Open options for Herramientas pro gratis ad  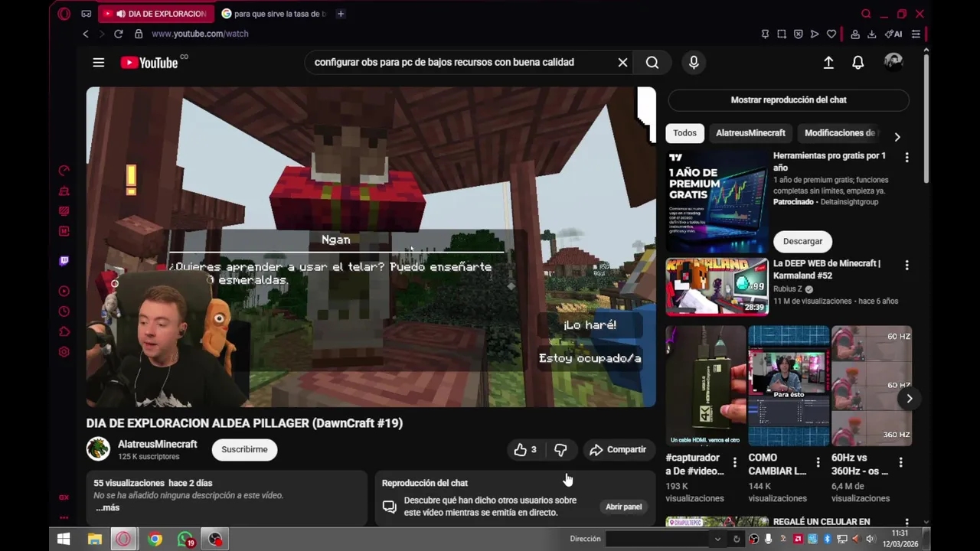(907, 157)
